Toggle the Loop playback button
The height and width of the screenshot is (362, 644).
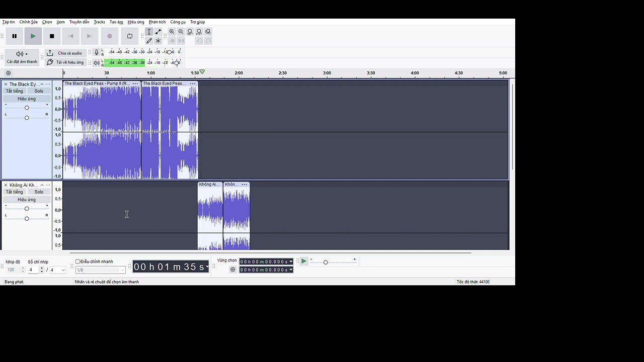tap(130, 36)
